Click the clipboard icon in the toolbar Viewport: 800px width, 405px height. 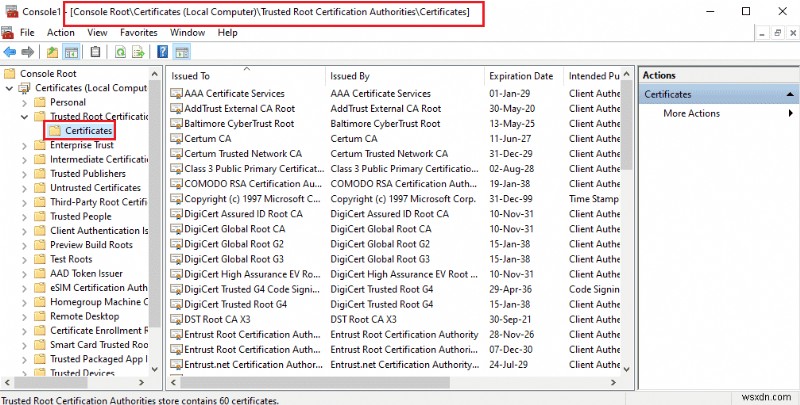pyautogui.click(x=95, y=52)
